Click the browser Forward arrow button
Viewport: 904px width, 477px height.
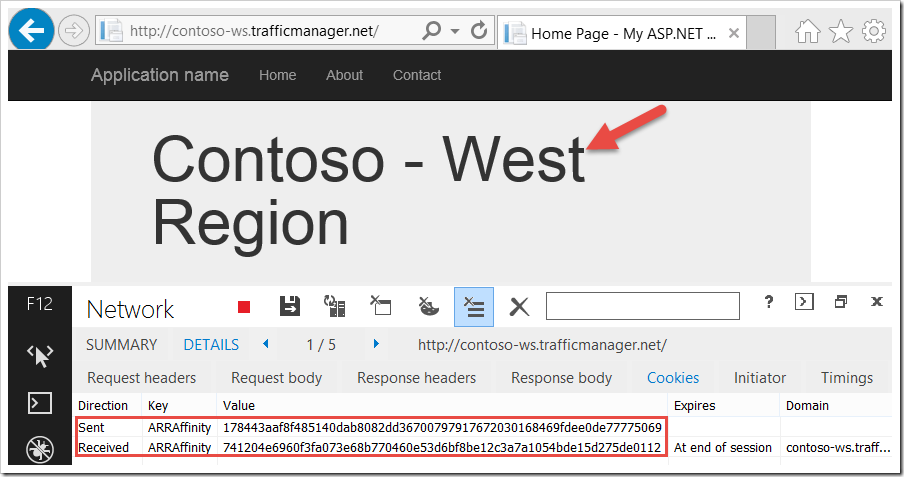[74, 30]
